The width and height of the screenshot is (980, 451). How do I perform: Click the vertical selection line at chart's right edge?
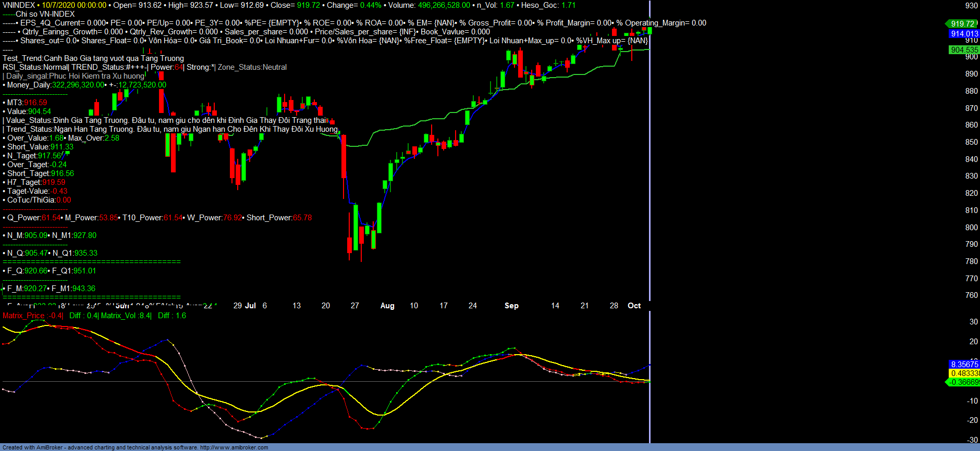[650, 208]
